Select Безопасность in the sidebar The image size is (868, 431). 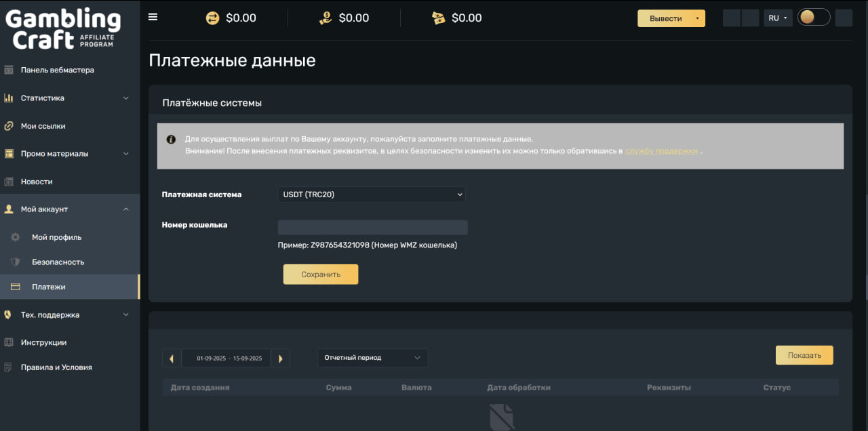(x=58, y=262)
